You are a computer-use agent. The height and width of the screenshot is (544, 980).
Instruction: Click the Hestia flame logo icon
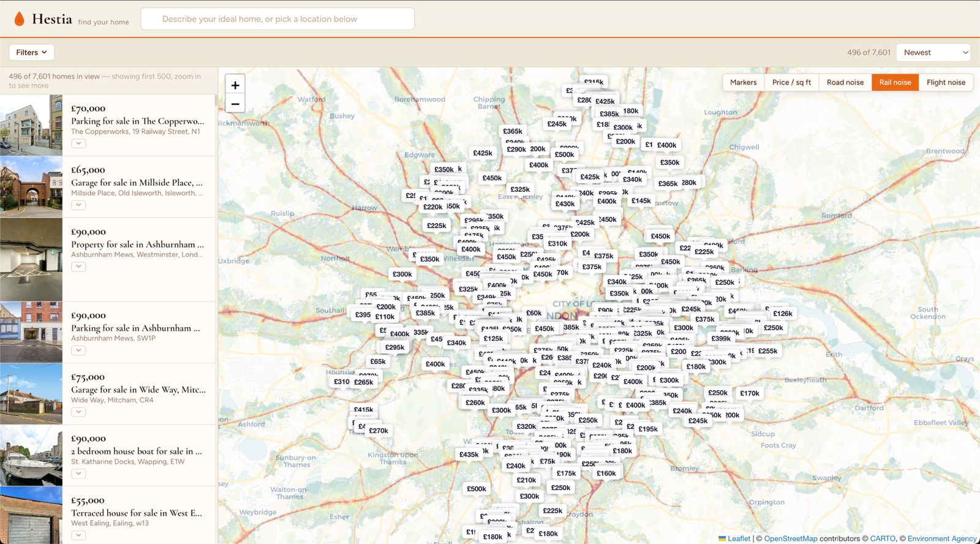tap(19, 19)
